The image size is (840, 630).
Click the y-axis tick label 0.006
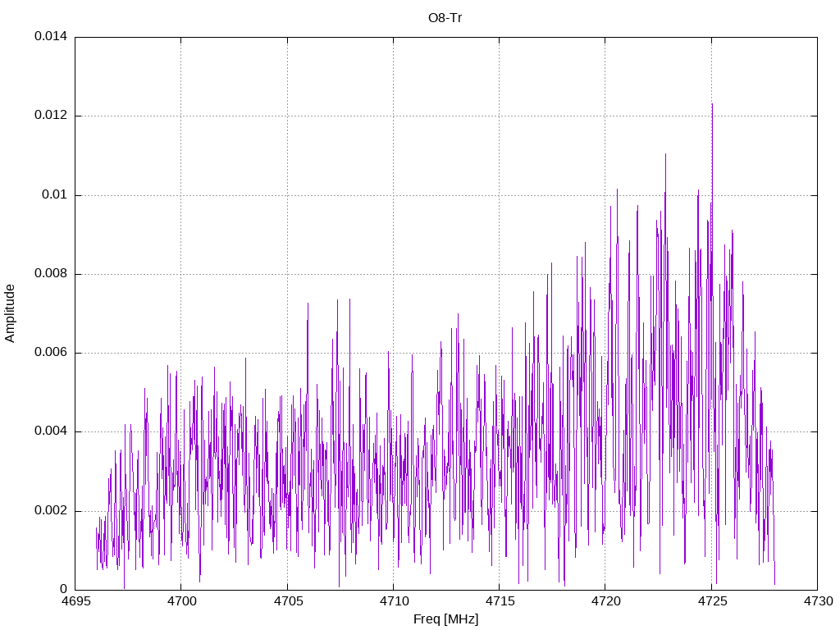51,353
